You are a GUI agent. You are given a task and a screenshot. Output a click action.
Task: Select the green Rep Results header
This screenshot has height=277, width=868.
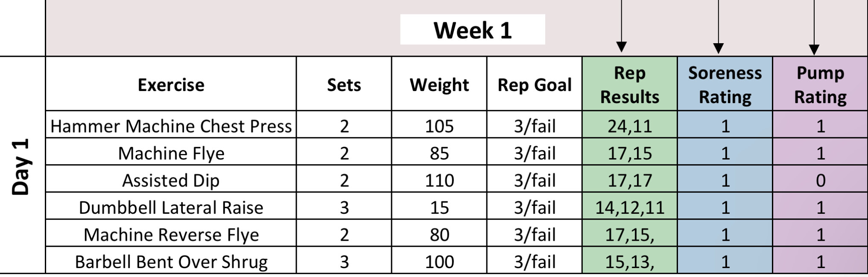pyautogui.click(x=629, y=85)
